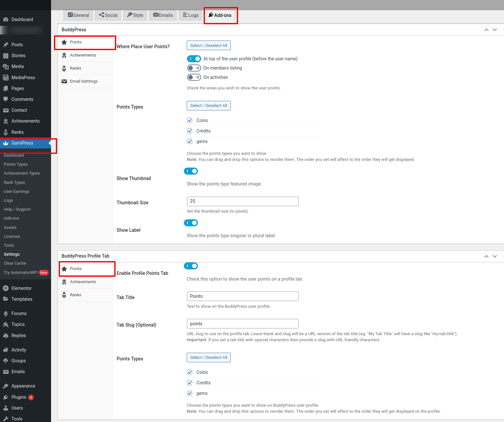
Task: Move BuddyPress Profile Tab panel down
Action: point(495,256)
